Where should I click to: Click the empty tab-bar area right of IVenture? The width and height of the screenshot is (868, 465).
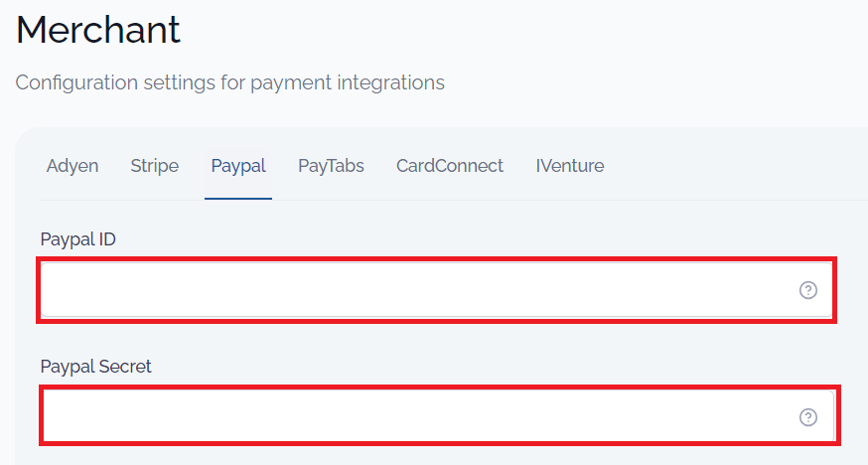[x=736, y=166]
